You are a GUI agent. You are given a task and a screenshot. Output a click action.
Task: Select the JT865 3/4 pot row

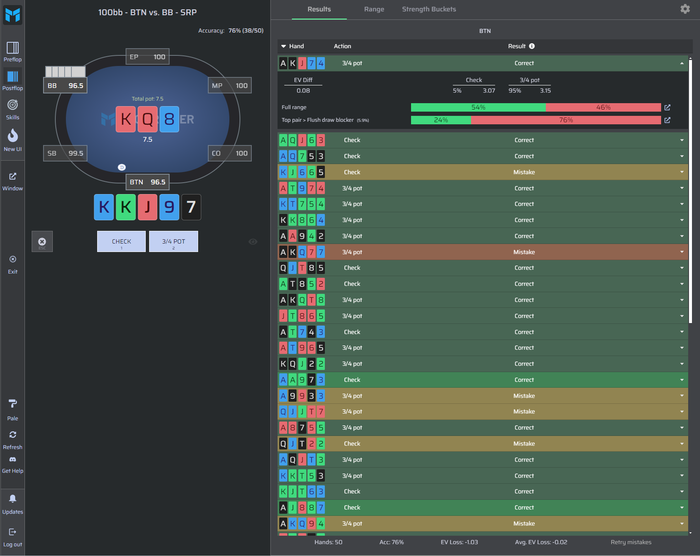tap(483, 316)
